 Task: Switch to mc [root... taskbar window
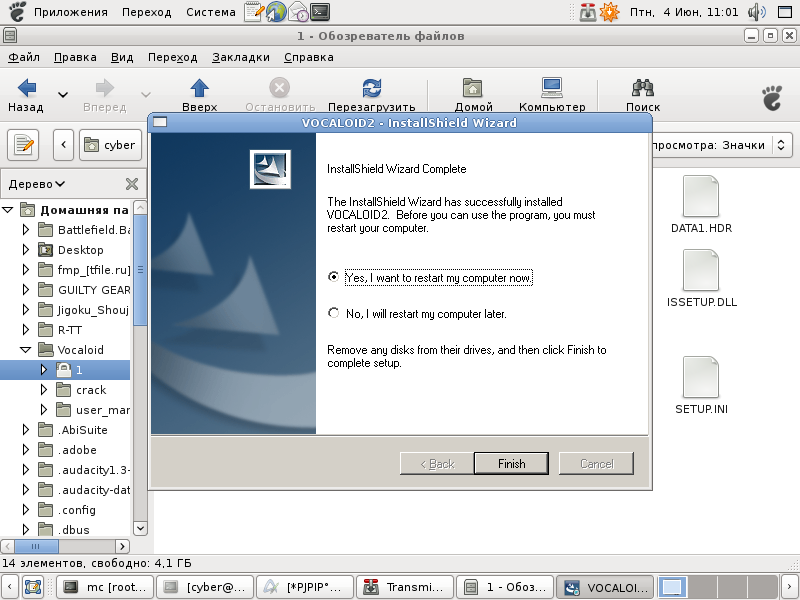pos(105,587)
